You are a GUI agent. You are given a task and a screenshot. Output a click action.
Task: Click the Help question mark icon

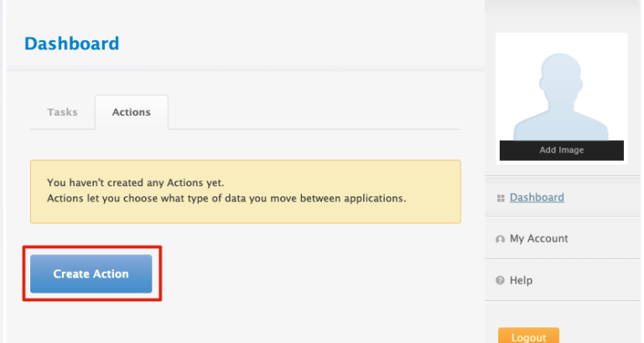501,280
